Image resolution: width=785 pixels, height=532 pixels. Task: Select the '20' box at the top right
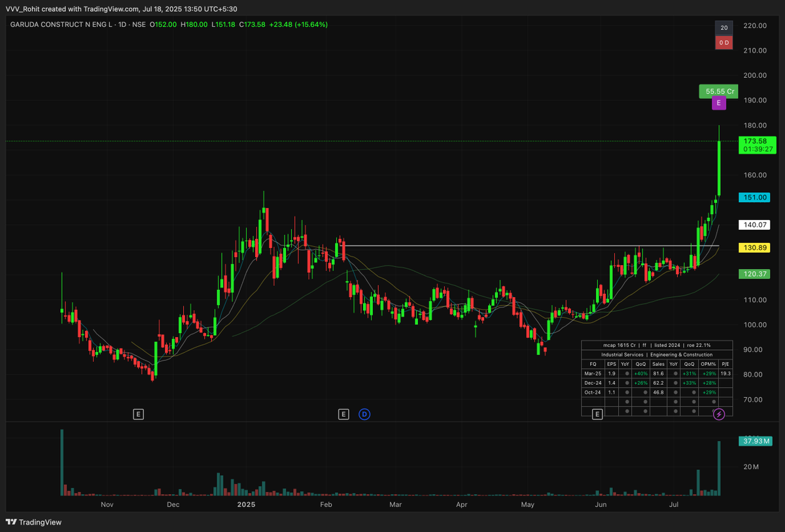click(724, 28)
